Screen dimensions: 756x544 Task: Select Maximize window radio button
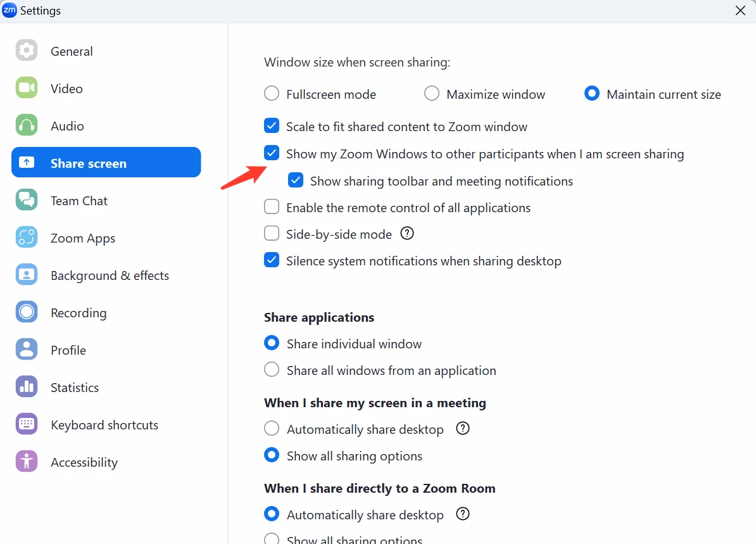click(x=432, y=93)
